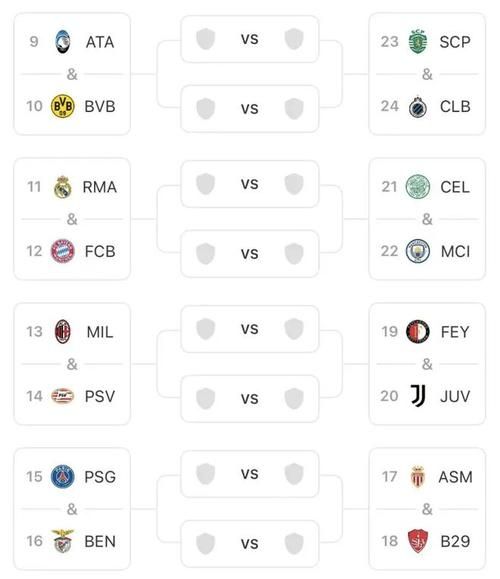This screenshot has height=579, width=500.
Task: Click the JUV team label
Action: (x=455, y=396)
